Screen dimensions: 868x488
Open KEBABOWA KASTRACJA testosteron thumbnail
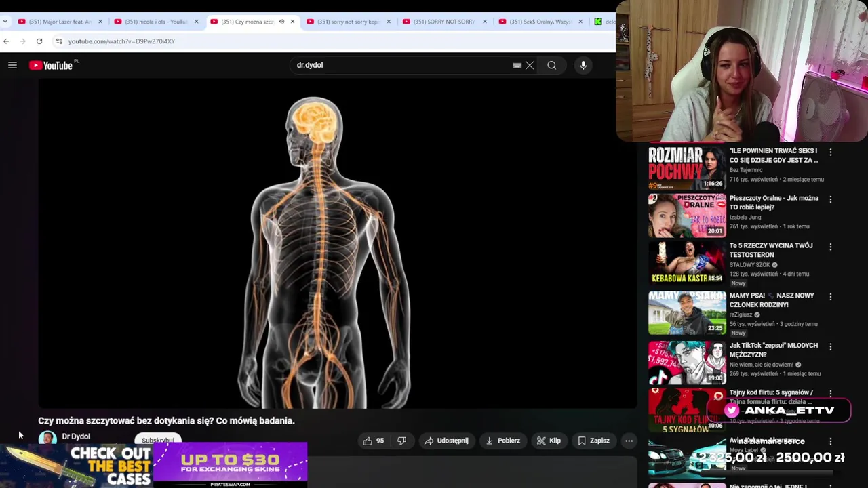point(687,263)
